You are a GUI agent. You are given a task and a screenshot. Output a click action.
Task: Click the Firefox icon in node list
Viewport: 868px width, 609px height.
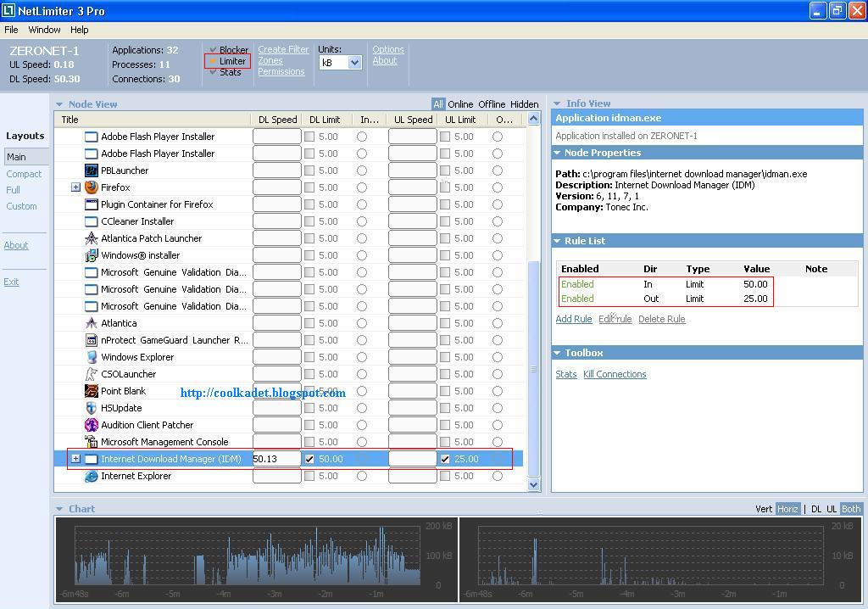pyautogui.click(x=92, y=187)
